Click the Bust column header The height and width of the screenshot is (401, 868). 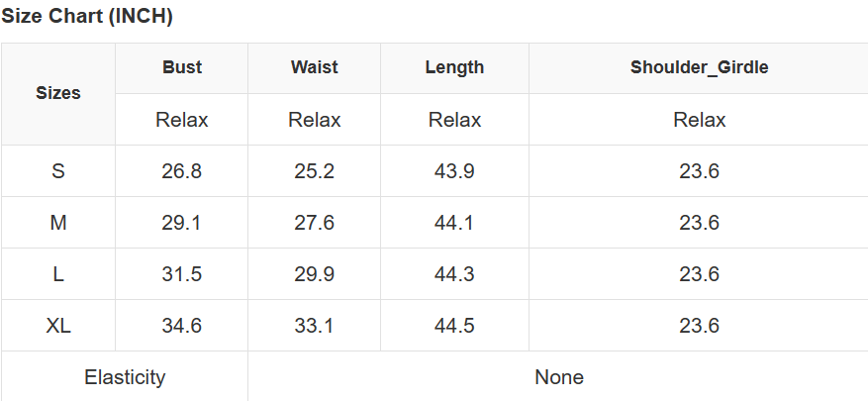click(x=182, y=67)
